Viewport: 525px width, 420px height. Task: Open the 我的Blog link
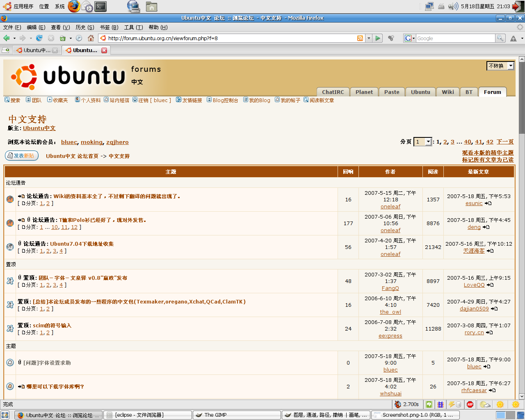click(x=257, y=100)
